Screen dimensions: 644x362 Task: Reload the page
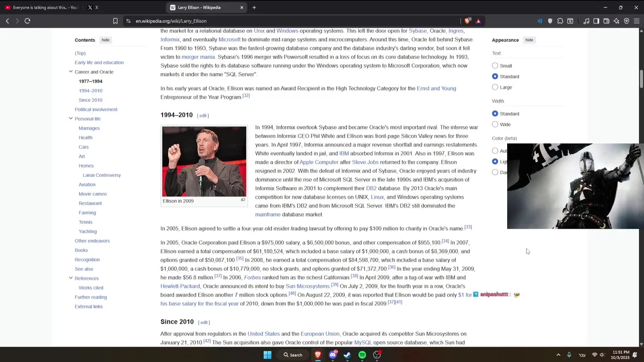pyautogui.click(x=27, y=21)
